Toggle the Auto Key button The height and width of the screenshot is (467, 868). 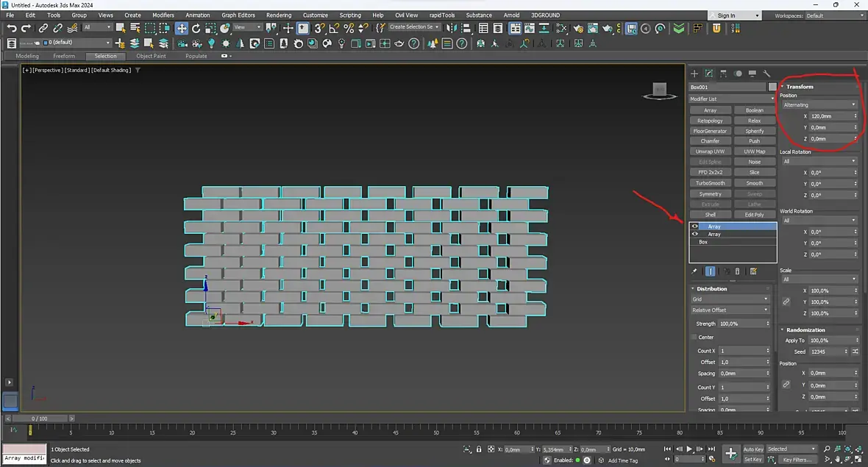click(x=753, y=449)
